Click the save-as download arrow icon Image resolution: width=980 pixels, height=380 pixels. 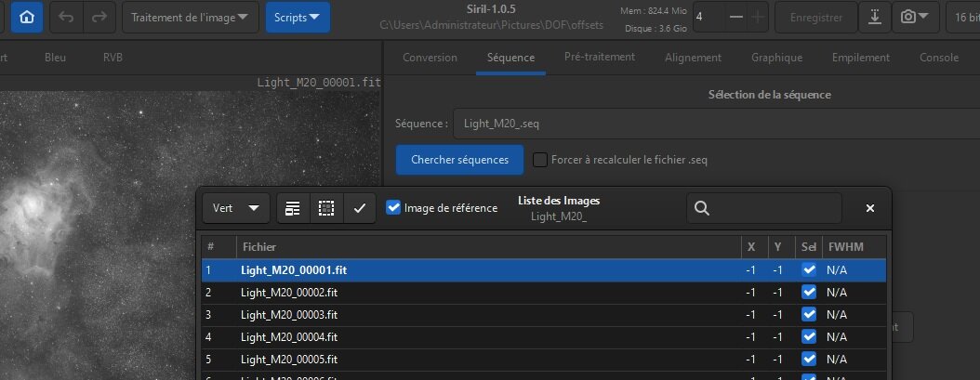(x=875, y=18)
